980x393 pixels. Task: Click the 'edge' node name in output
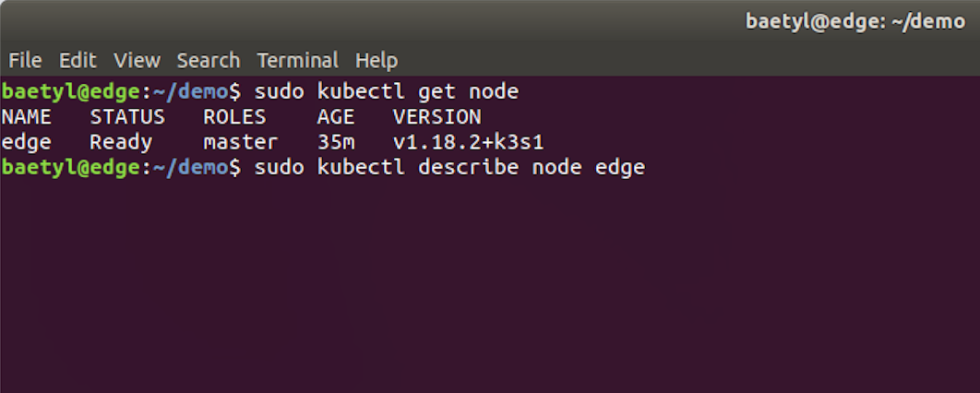pyautogui.click(x=26, y=143)
